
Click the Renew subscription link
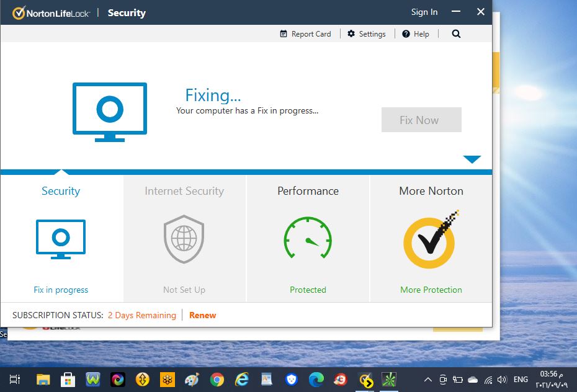202,315
